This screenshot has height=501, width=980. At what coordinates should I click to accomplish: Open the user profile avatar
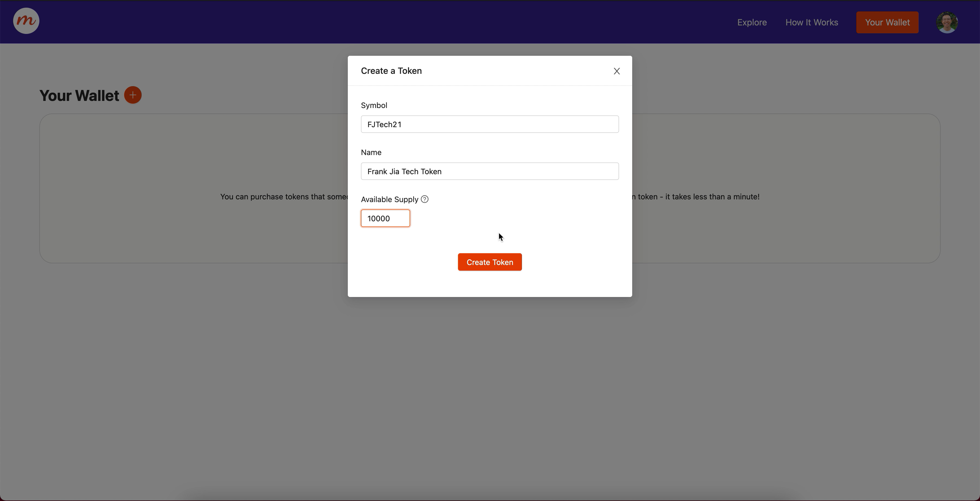point(947,22)
